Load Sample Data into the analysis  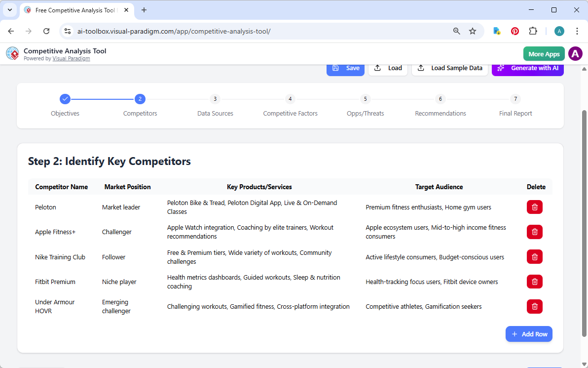coord(449,68)
